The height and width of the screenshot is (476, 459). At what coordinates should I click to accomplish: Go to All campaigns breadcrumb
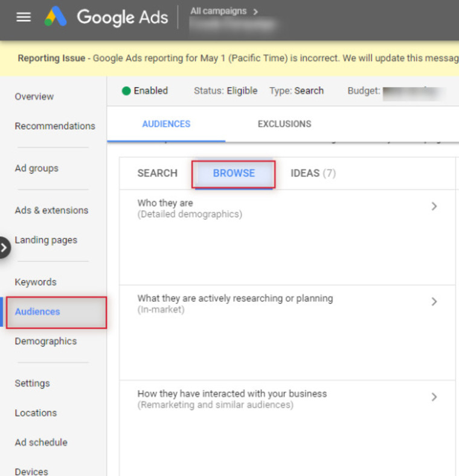pyautogui.click(x=218, y=11)
